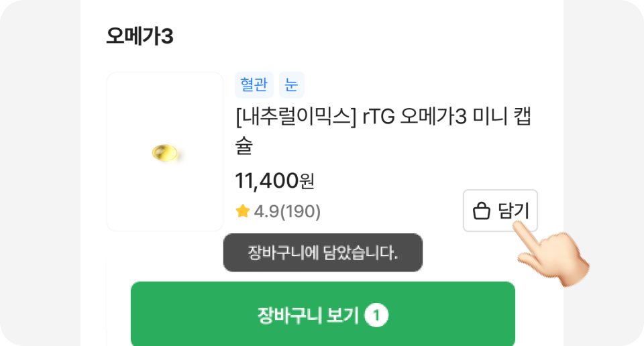Open cart via 장바구니 보기 button

coord(323,314)
